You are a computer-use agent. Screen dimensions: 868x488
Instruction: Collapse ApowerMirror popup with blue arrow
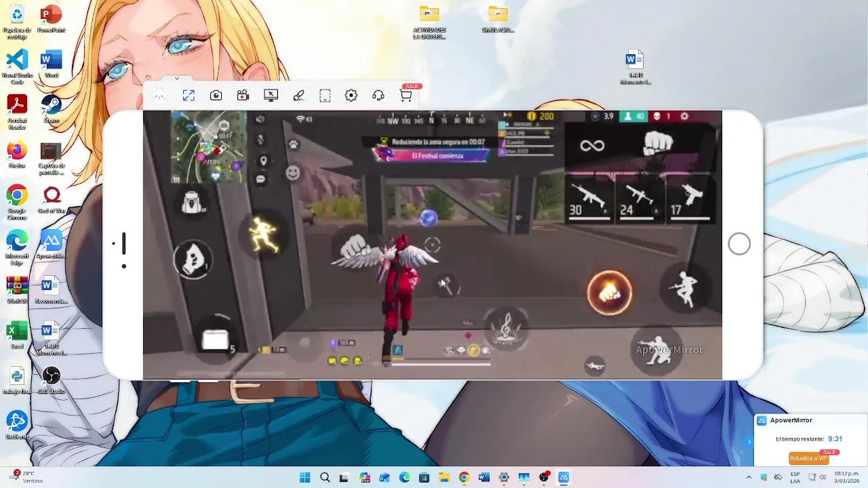pyautogui.click(x=749, y=442)
